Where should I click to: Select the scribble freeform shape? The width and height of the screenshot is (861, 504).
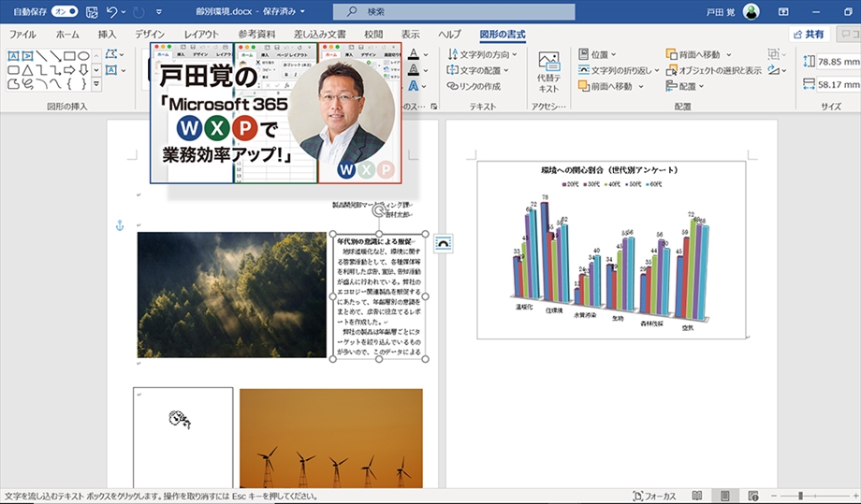click(x=27, y=84)
